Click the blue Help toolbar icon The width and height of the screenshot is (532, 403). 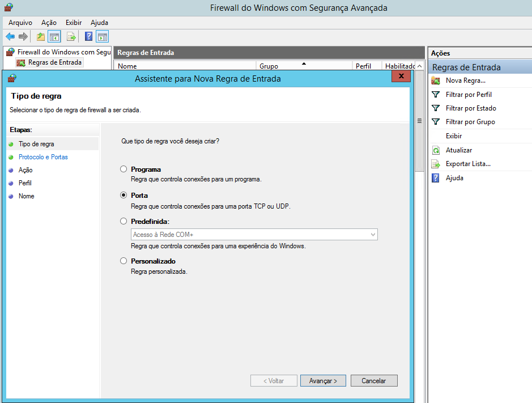click(x=88, y=36)
